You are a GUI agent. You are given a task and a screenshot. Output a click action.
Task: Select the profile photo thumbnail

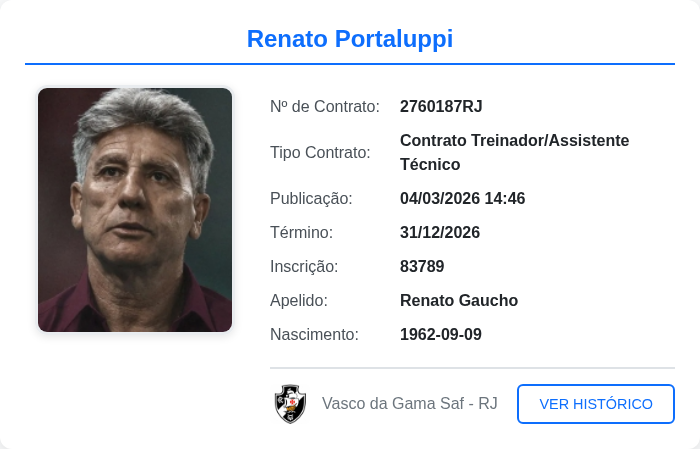135,210
